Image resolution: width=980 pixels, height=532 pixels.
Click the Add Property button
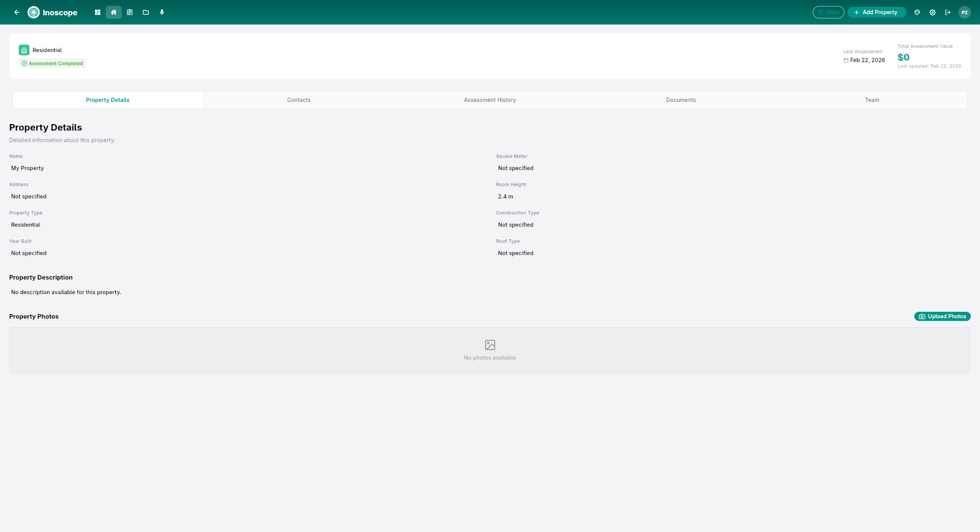click(877, 12)
